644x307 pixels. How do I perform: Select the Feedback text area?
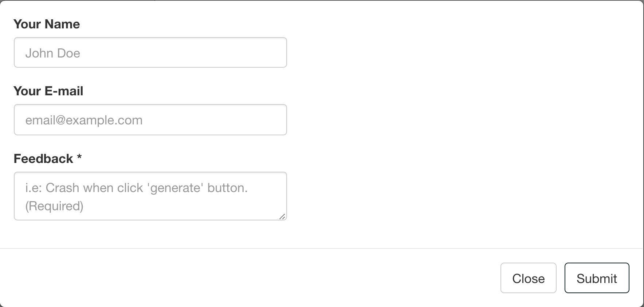click(150, 196)
